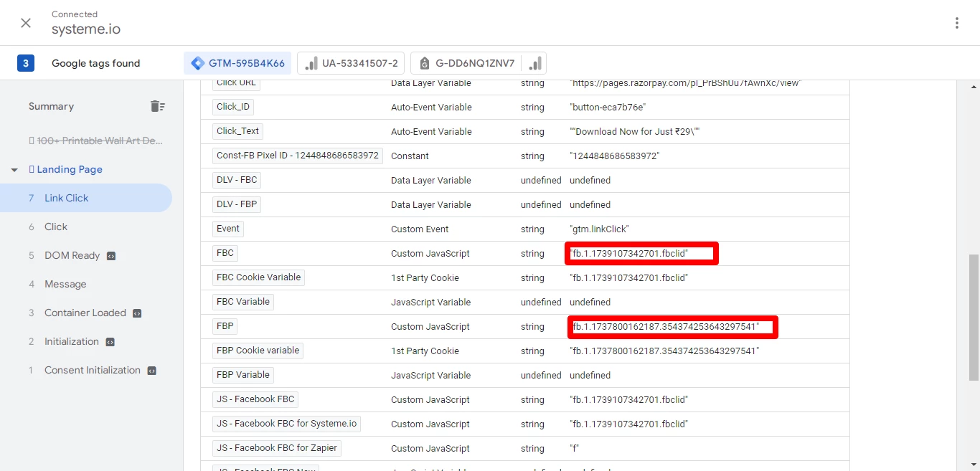Click "Custom Event" type in Event row
Screen dimensions: 980x471
[x=420, y=229]
